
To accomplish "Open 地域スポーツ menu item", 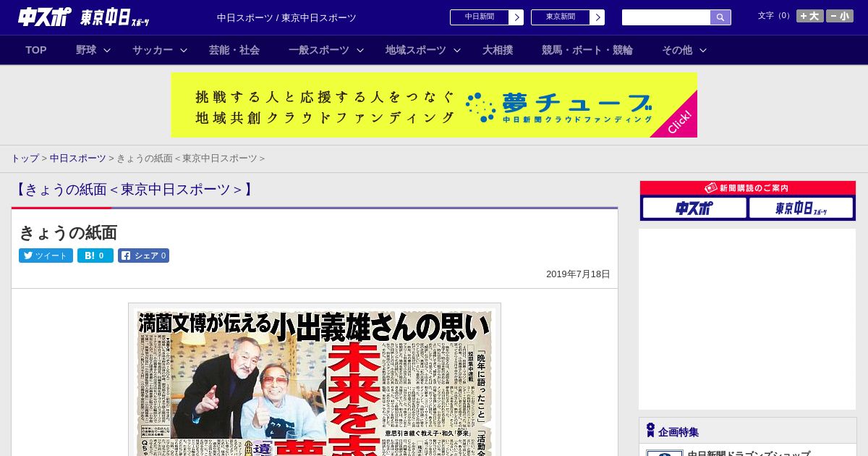I will point(416,50).
